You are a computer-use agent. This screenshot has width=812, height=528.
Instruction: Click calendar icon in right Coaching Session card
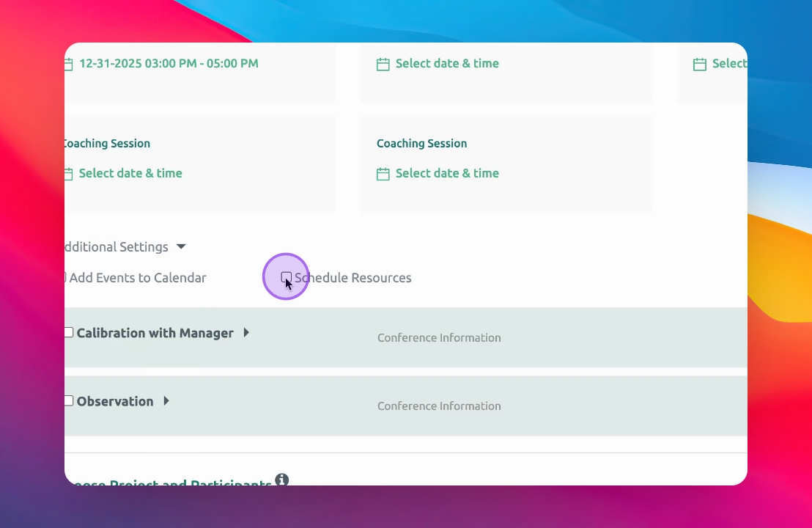pyautogui.click(x=383, y=174)
